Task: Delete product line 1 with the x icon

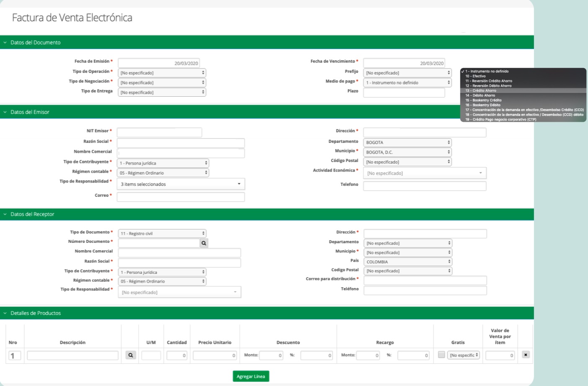Action: [x=526, y=355]
